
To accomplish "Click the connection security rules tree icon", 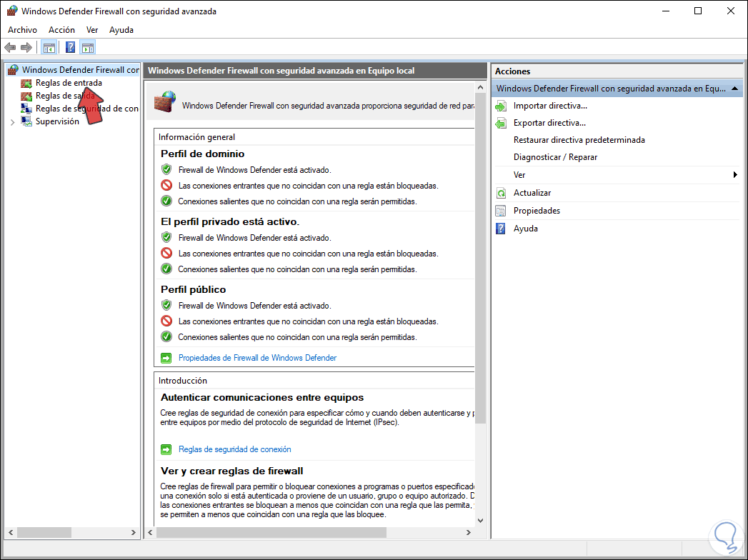I will pyautogui.click(x=26, y=109).
